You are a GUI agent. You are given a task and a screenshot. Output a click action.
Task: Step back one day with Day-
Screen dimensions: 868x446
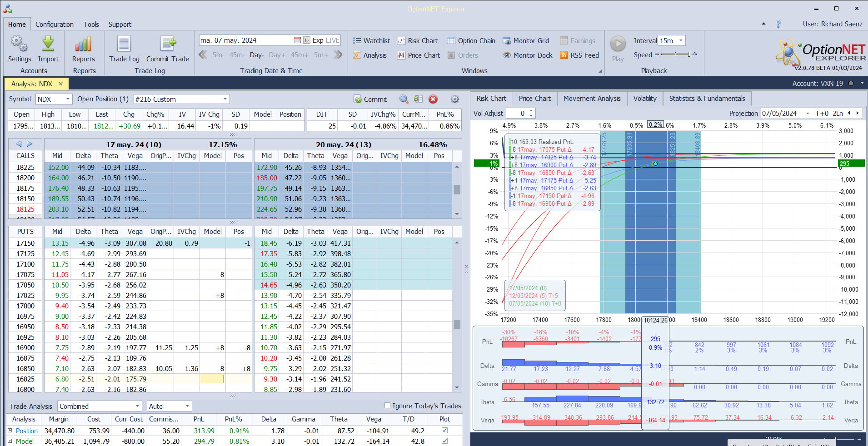(x=257, y=55)
